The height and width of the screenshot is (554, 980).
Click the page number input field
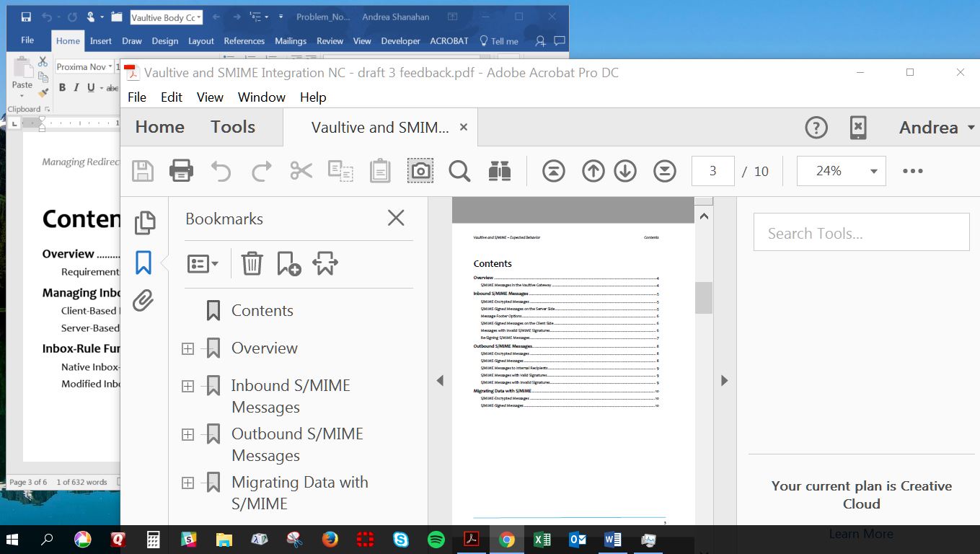(712, 171)
